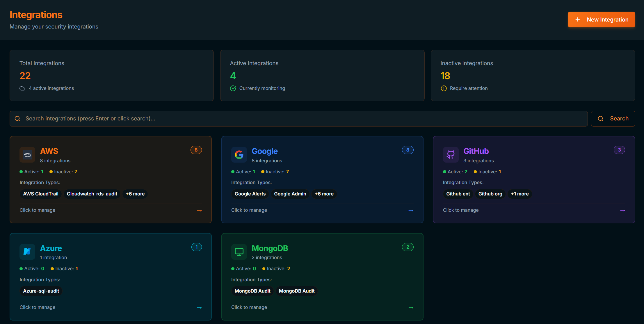The height and width of the screenshot is (324, 644).
Task: Open the Azure card title
Action: tap(51, 248)
